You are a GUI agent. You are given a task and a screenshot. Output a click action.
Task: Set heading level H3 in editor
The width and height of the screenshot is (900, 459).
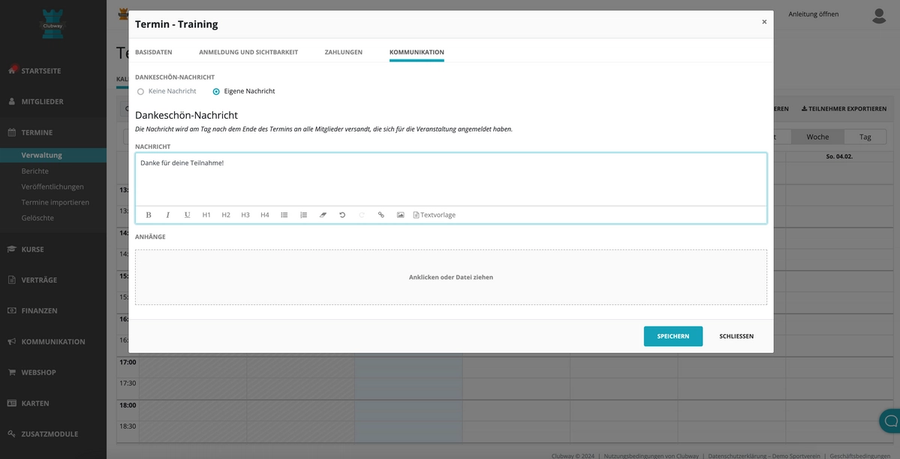(x=245, y=215)
